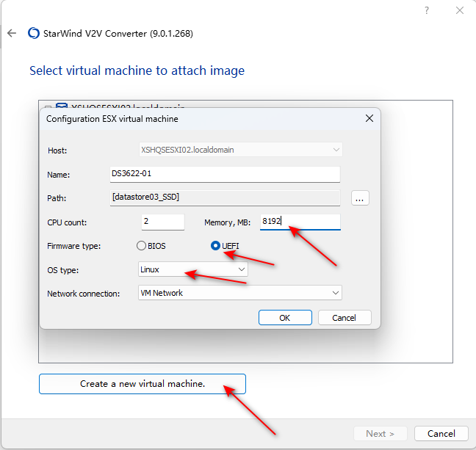Click the StarWind V2V Converter logo icon
Screen dimensions: 476x450
pyautogui.click(x=33, y=33)
